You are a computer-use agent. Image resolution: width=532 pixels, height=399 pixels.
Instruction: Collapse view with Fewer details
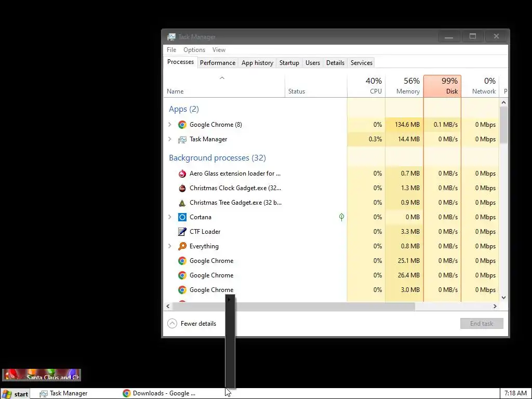(192, 324)
